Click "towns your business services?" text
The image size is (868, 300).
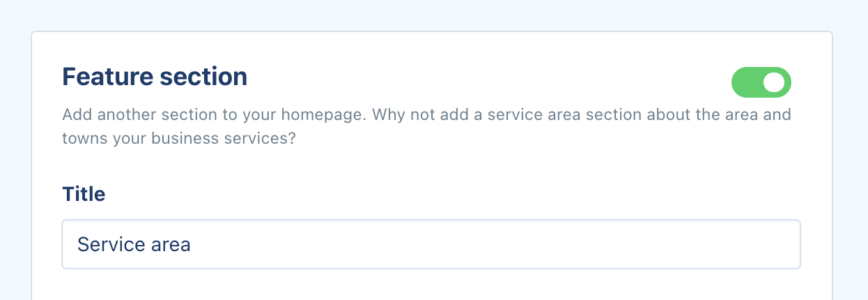180,138
